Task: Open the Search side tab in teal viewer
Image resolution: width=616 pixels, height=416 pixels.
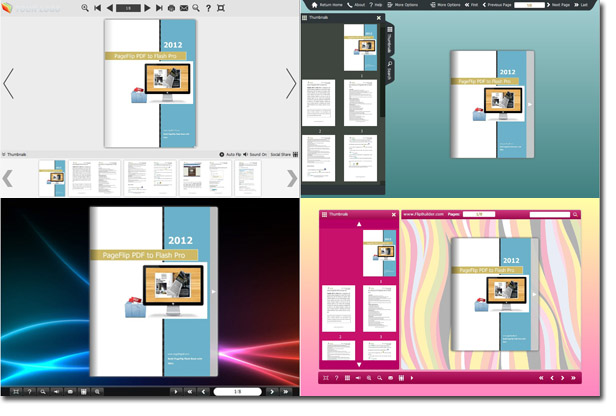Action: [x=389, y=70]
